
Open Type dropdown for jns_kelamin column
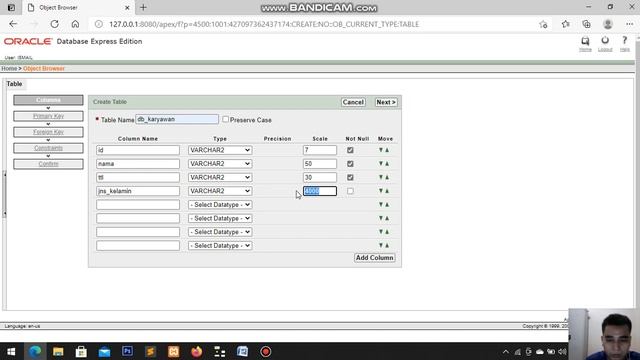(220, 191)
